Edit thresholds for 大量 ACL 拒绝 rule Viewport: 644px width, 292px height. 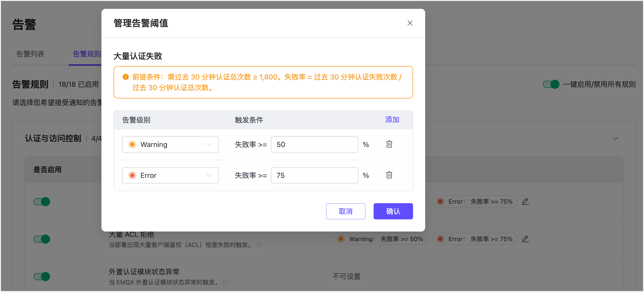click(525, 239)
